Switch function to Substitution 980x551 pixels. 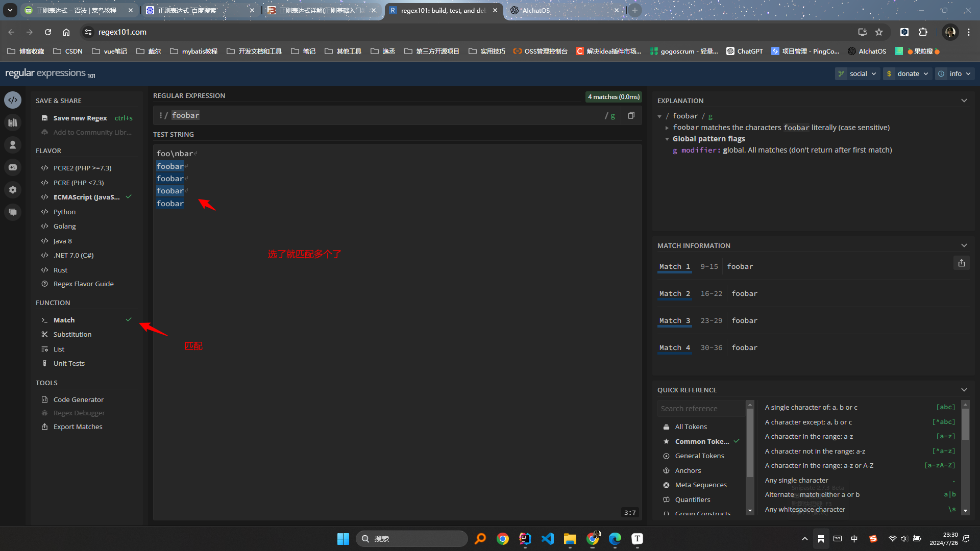pos(72,334)
